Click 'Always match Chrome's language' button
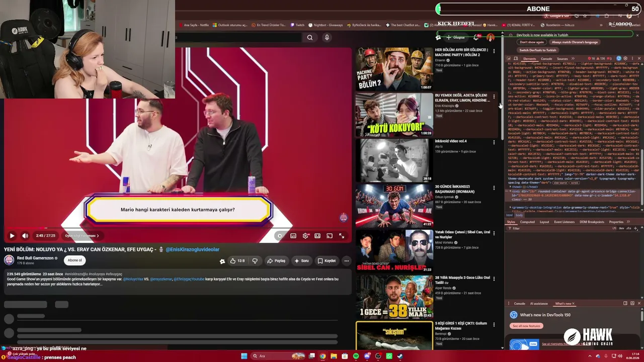Image resolution: width=644 pixels, height=362 pixels. tap(575, 42)
